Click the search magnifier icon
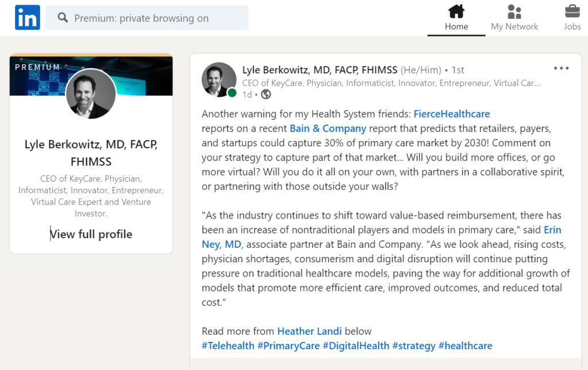588x370 pixels. click(x=63, y=18)
